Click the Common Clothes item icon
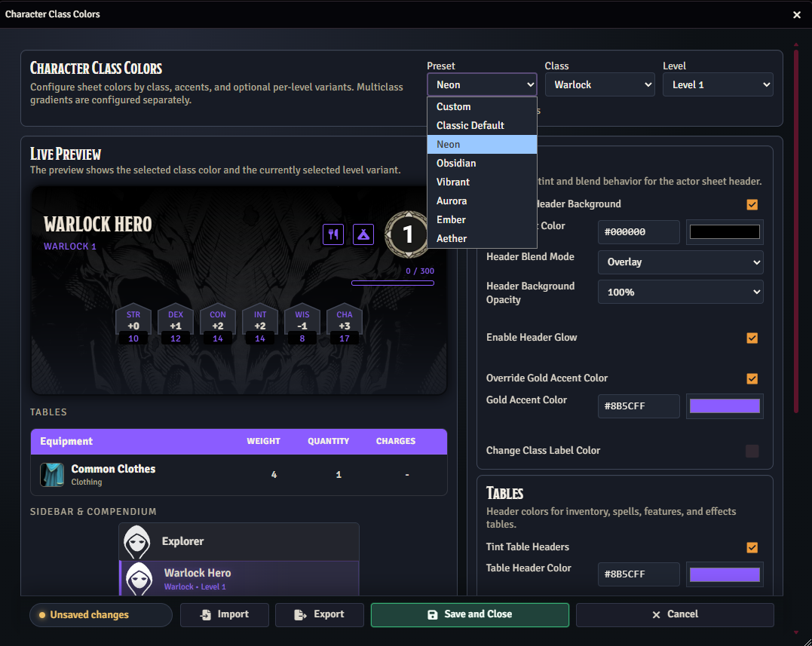 point(52,475)
